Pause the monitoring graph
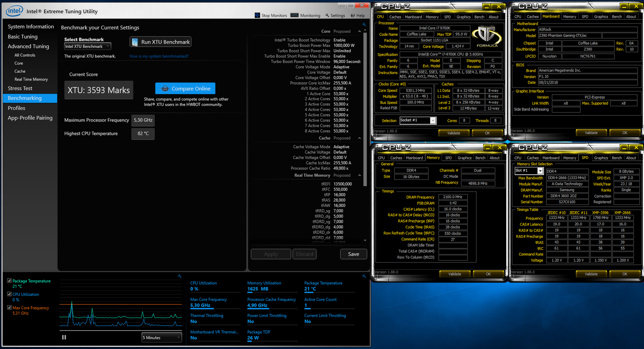This screenshot has height=349, width=644. [64, 337]
